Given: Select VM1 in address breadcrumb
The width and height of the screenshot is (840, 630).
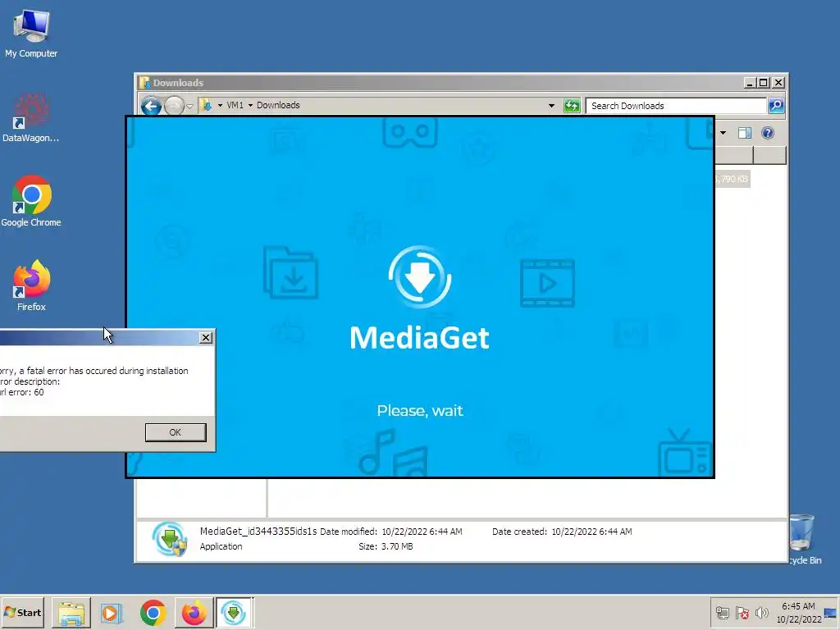Looking at the screenshot, I should pos(235,105).
